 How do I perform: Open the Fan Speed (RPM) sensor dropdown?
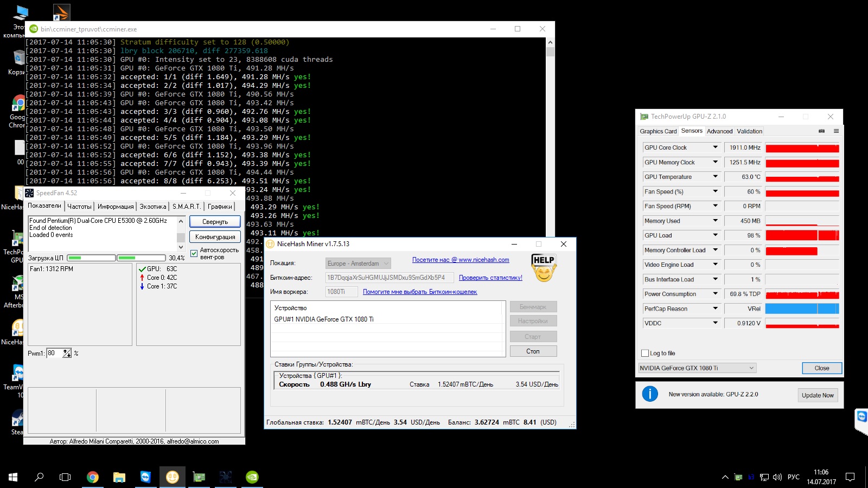715,206
